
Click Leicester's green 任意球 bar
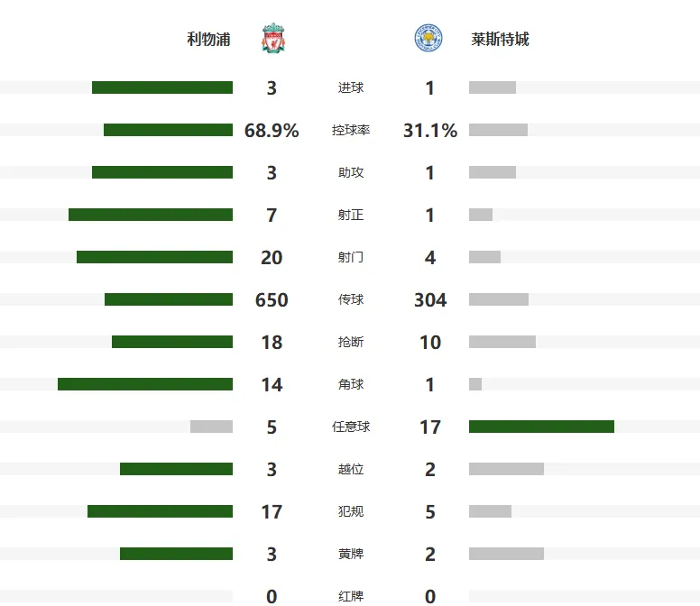[x=541, y=427]
